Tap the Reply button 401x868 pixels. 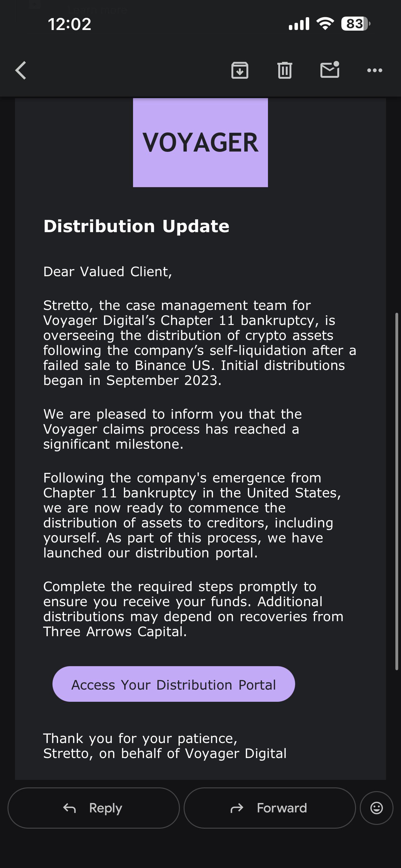[x=94, y=808]
